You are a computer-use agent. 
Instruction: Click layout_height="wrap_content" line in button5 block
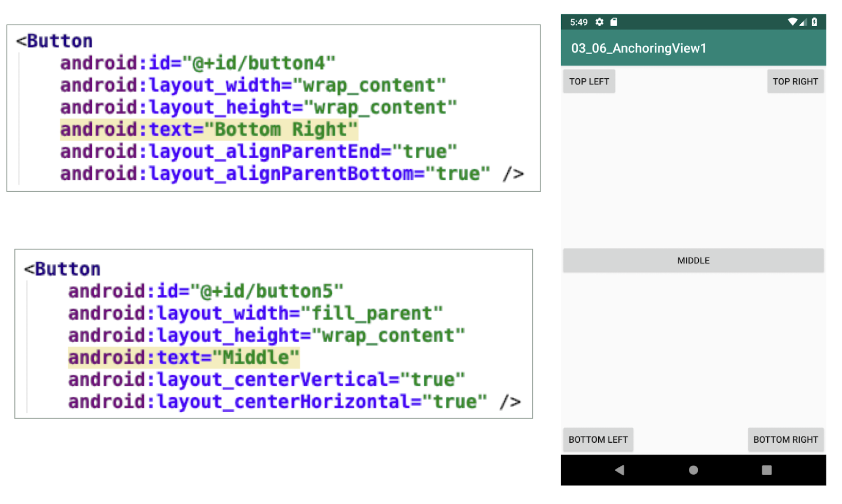(x=266, y=335)
